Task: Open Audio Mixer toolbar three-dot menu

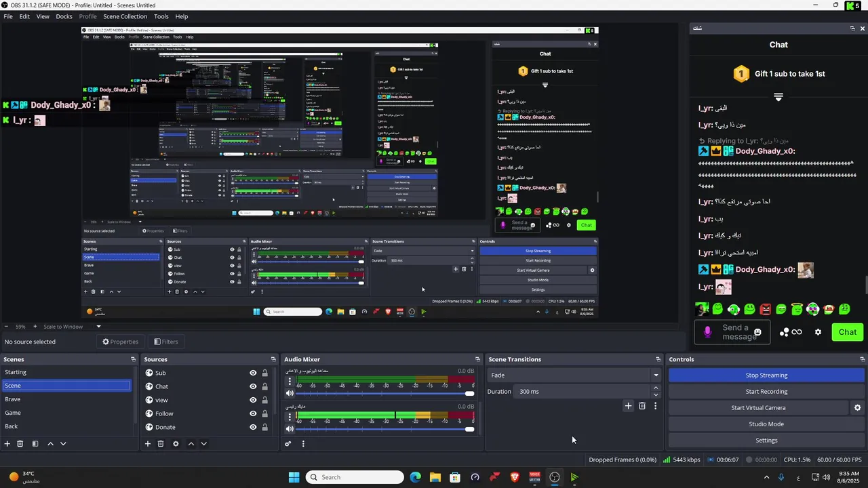Action: pos(303,444)
